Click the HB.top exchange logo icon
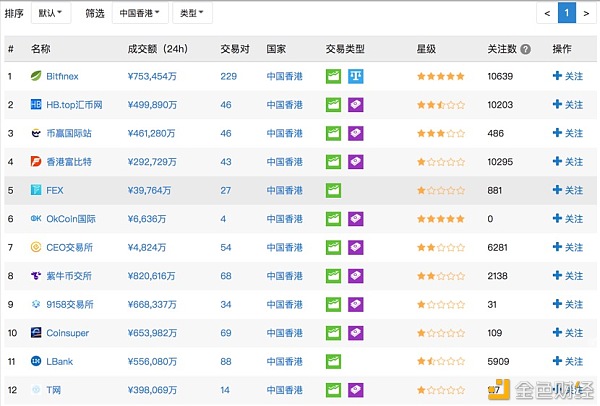This screenshot has width=600, height=406. [36, 105]
